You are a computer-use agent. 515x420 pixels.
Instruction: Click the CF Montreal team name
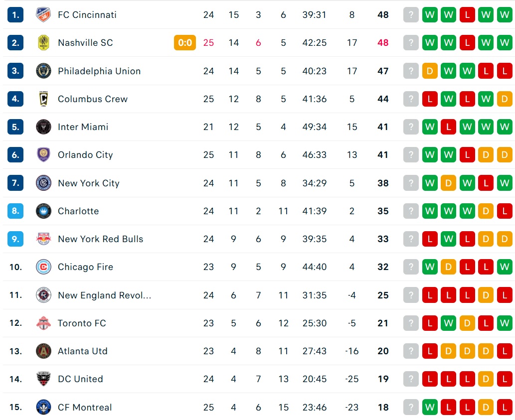pos(85,407)
